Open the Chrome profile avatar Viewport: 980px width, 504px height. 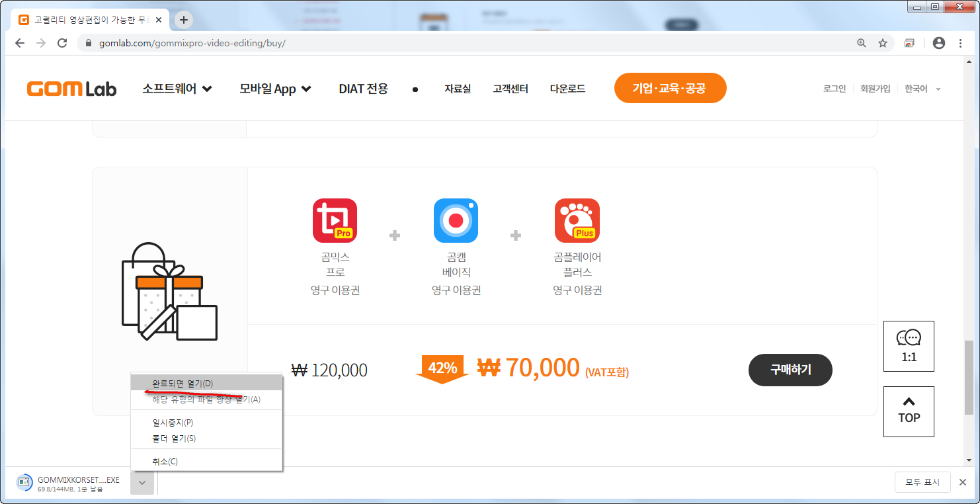coord(939,43)
